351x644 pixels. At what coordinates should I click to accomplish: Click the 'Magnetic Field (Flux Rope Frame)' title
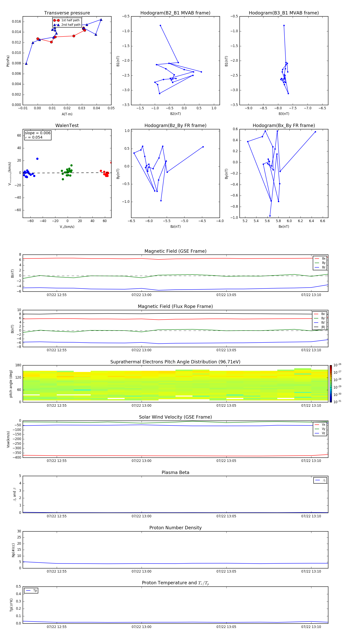[x=175, y=307]
